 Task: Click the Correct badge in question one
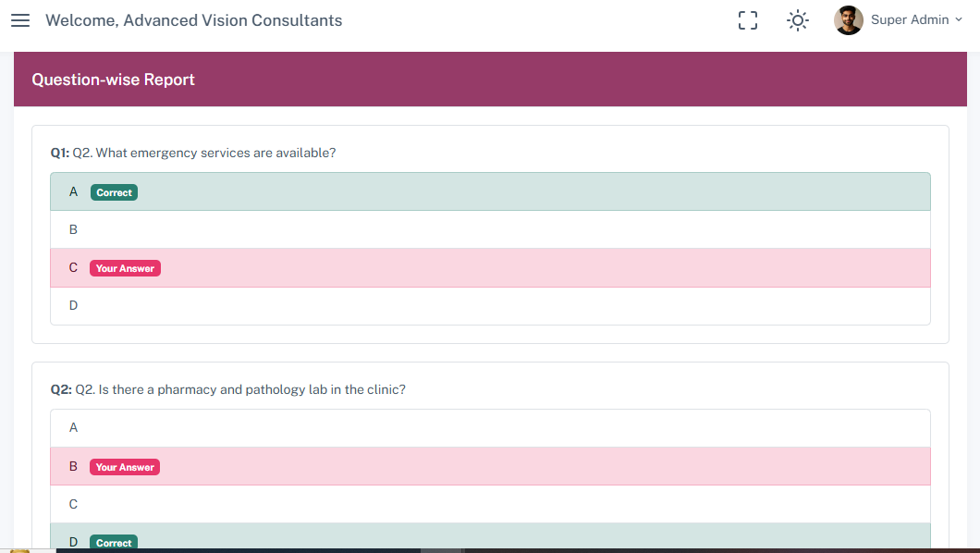114,192
